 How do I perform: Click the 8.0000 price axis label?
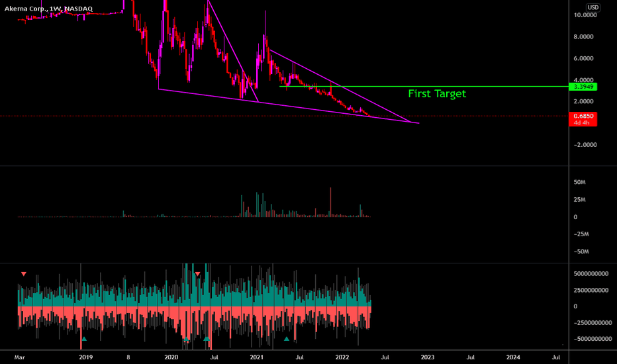583,36
